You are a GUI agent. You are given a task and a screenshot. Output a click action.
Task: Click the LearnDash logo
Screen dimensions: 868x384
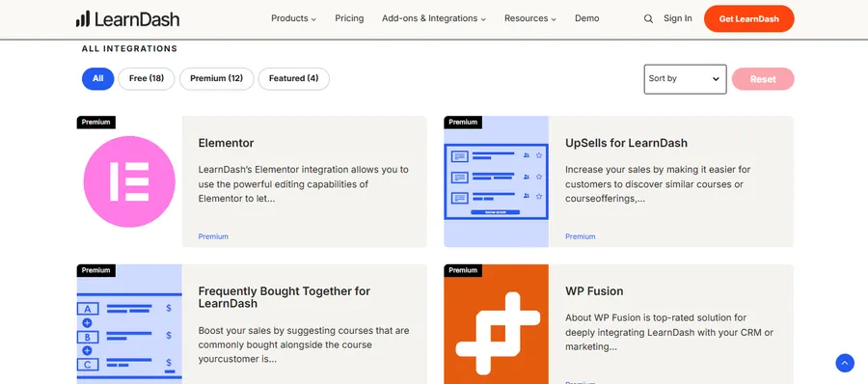(128, 19)
